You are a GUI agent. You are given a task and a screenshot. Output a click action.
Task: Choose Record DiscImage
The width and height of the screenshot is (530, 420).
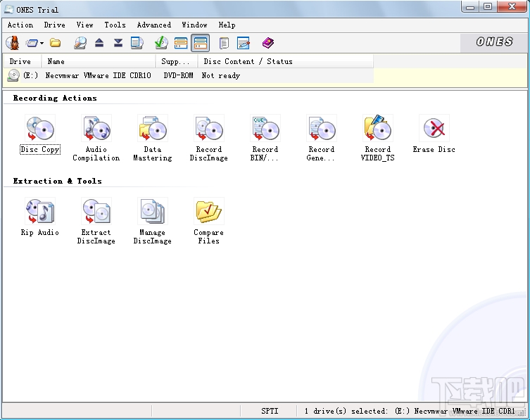point(208,138)
